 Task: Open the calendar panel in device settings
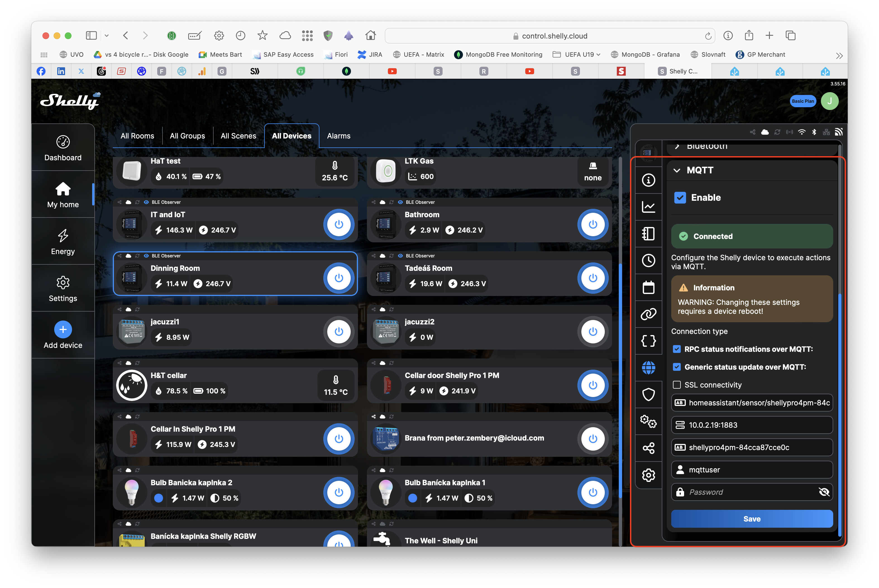[x=648, y=288]
